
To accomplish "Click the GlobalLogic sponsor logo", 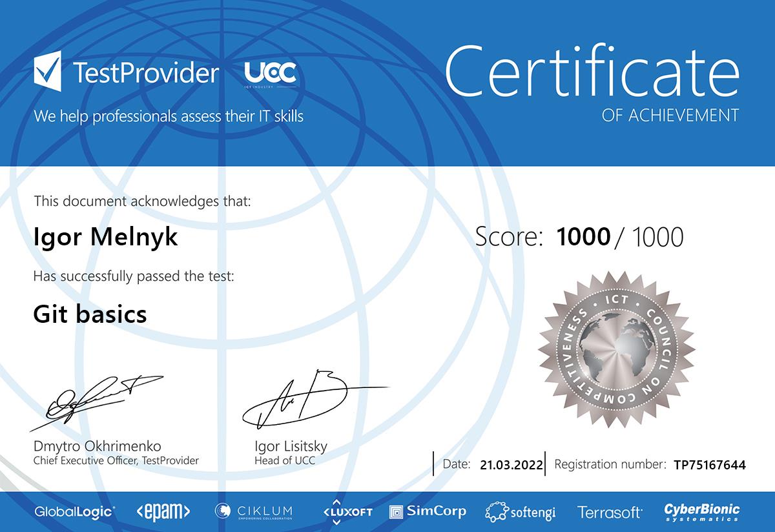I will [75, 512].
